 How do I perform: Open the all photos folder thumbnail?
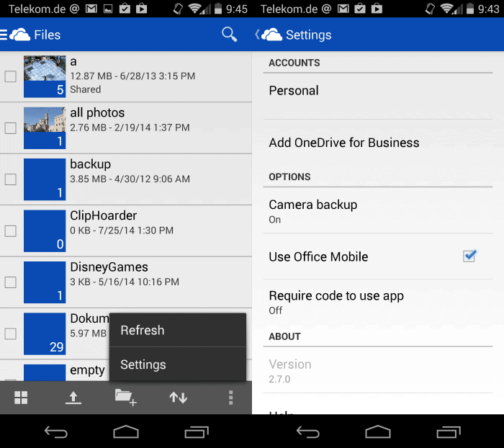coord(45,128)
